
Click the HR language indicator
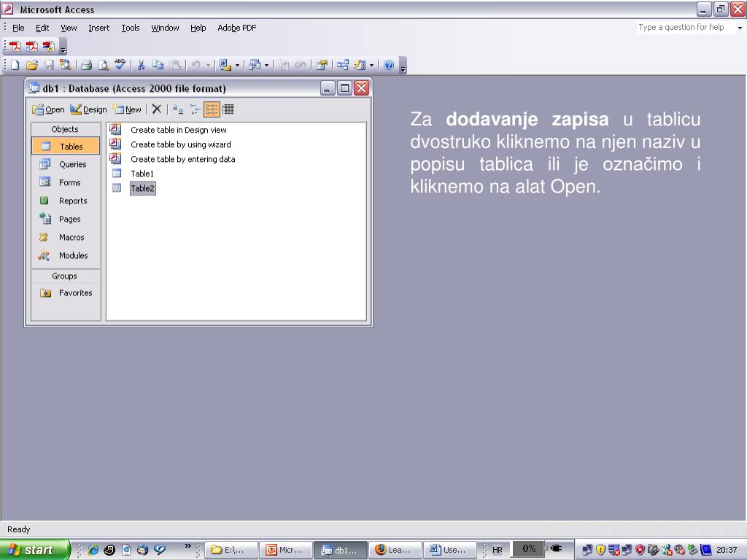pos(498,550)
